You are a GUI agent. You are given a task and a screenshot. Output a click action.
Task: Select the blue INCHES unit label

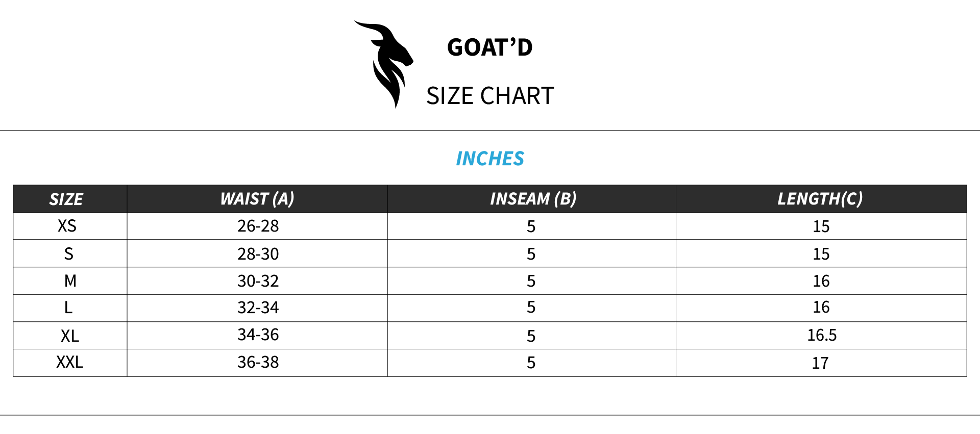[x=489, y=159]
